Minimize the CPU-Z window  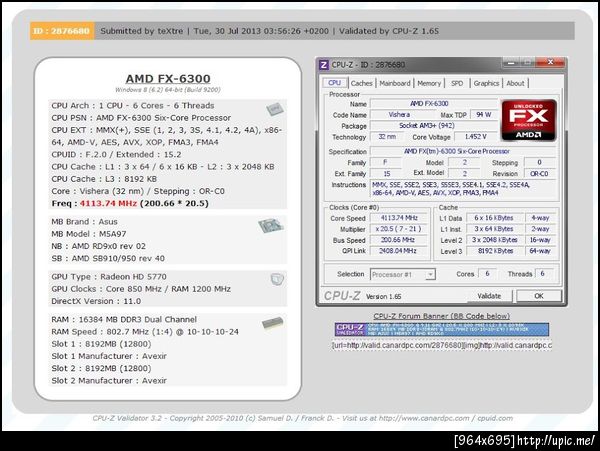point(511,62)
